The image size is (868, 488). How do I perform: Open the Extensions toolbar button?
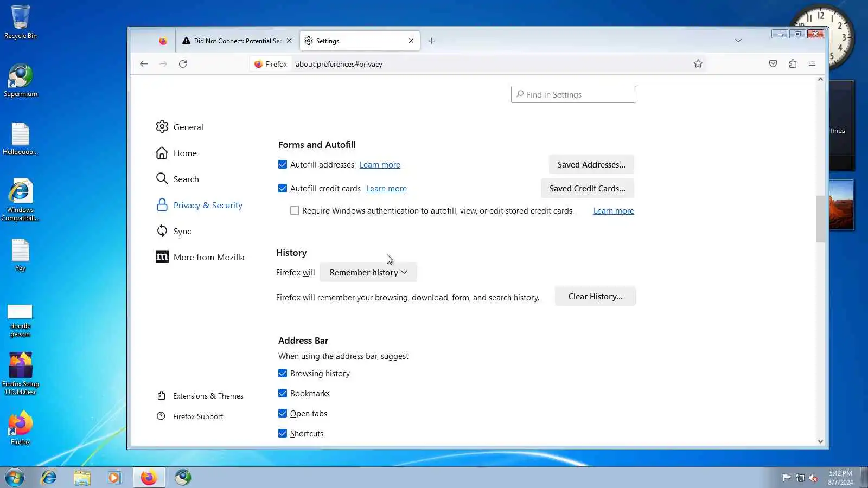(x=793, y=64)
